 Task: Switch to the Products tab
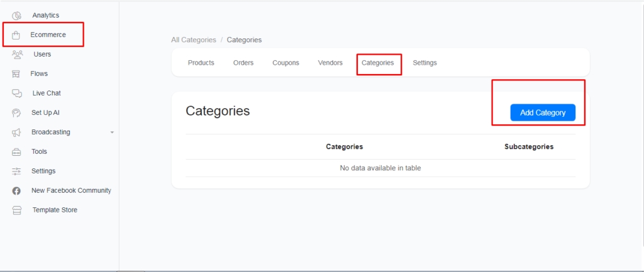coord(201,63)
